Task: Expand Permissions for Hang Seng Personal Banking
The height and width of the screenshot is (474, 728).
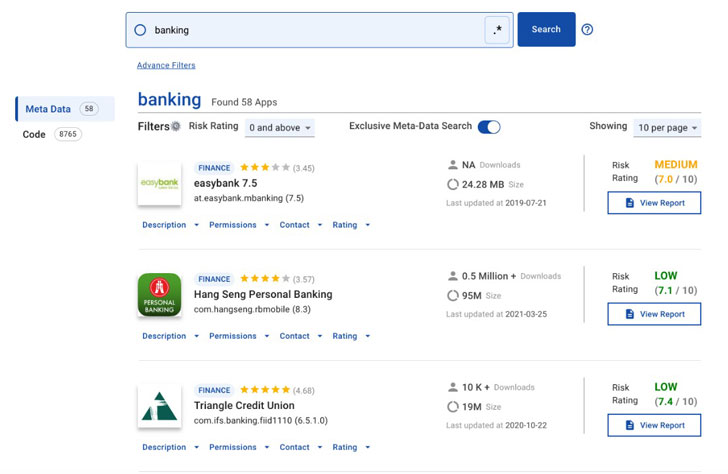Action: pyautogui.click(x=239, y=336)
